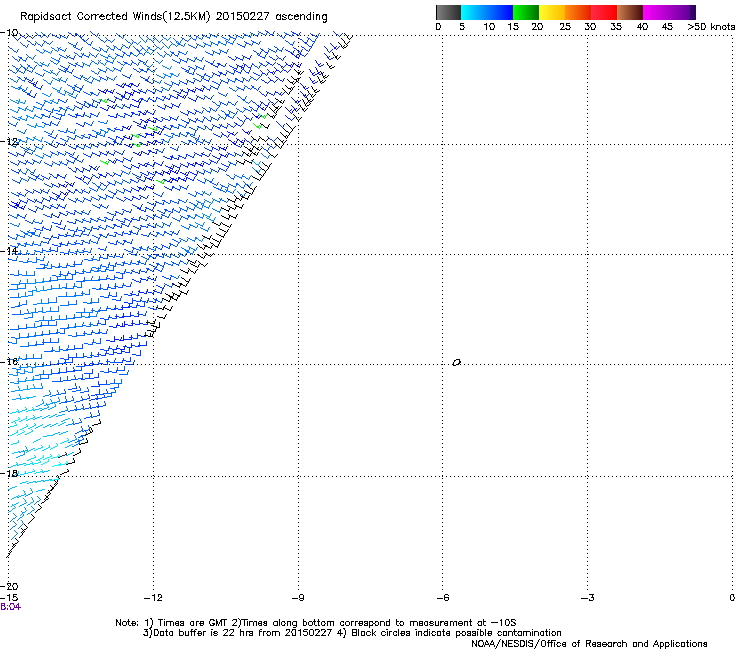Click the longitude label '-12'
The image size is (740, 650).
pyautogui.click(x=153, y=598)
